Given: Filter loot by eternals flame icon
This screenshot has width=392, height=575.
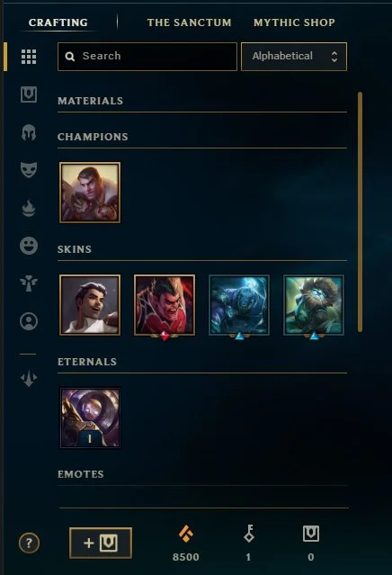Looking at the screenshot, I should pos(29,208).
